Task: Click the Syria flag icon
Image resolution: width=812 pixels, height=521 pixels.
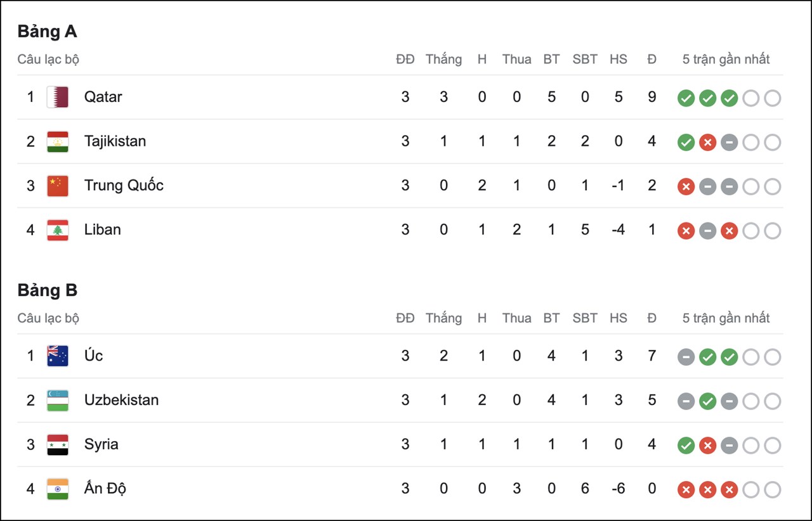Action: (x=58, y=444)
